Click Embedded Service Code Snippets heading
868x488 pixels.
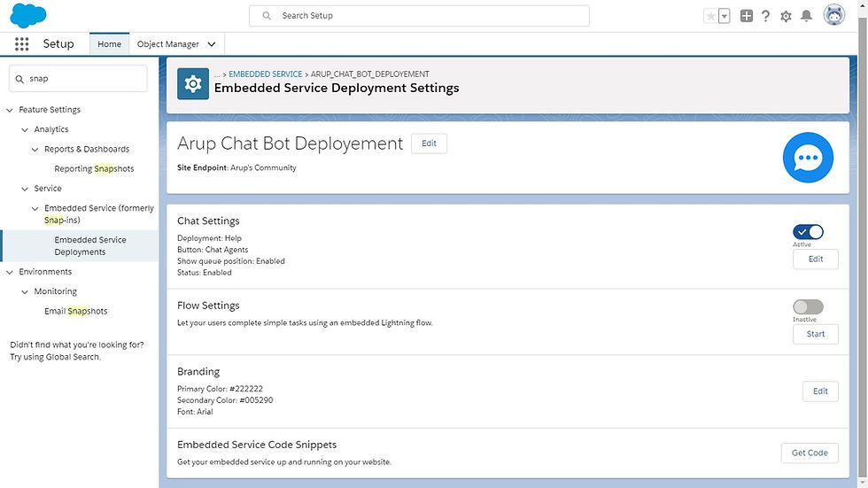click(x=257, y=445)
